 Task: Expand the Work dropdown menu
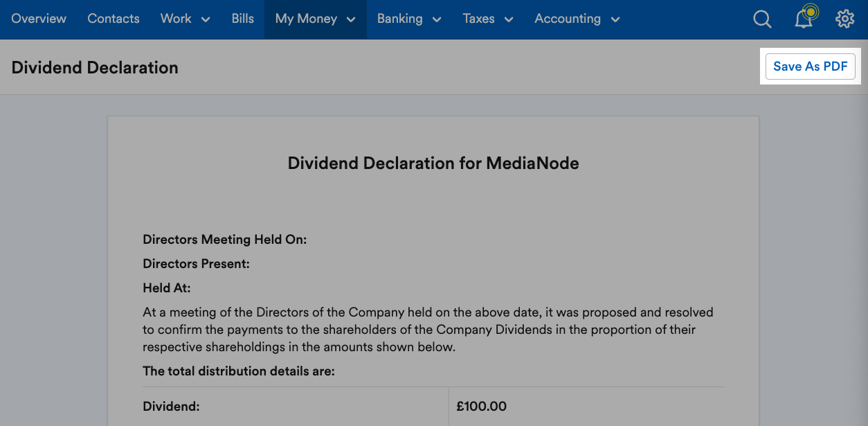[185, 19]
